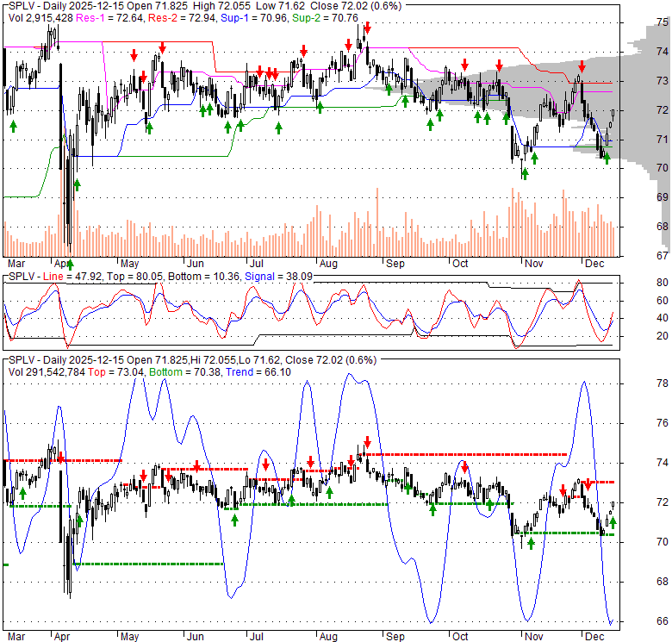Click the latest December green arrow in the top chart
The height and width of the screenshot is (642, 672).
607,159
